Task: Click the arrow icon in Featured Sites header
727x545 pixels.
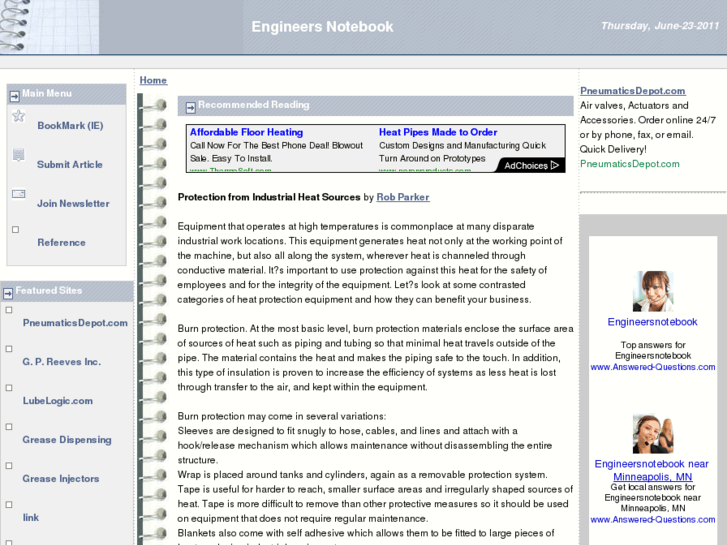Action: (x=8, y=293)
